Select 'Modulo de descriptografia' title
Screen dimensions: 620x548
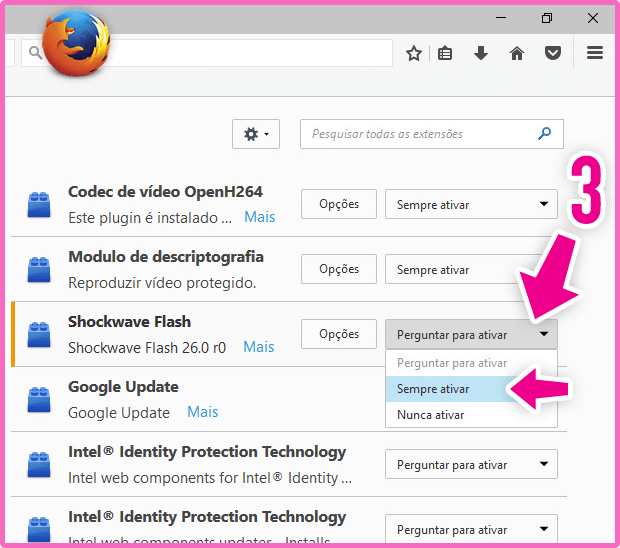tap(166, 257)
